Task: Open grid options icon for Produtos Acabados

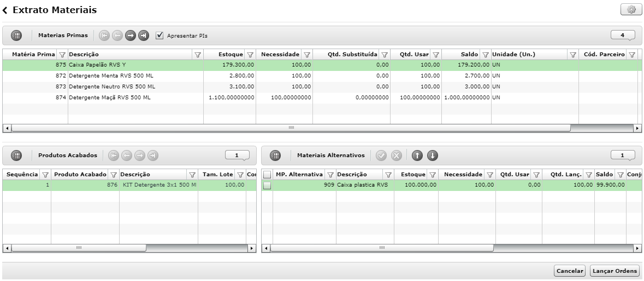Action: point(16,156)
